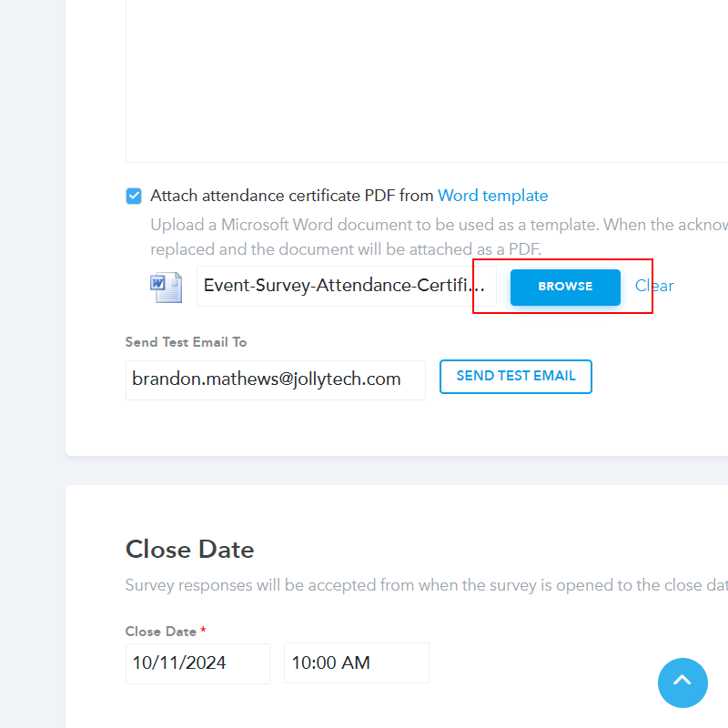Image resolution: width=728 pixels, height=728 pixels.
Task: Click the BROWSE button
Action: (x=565, y=287)
